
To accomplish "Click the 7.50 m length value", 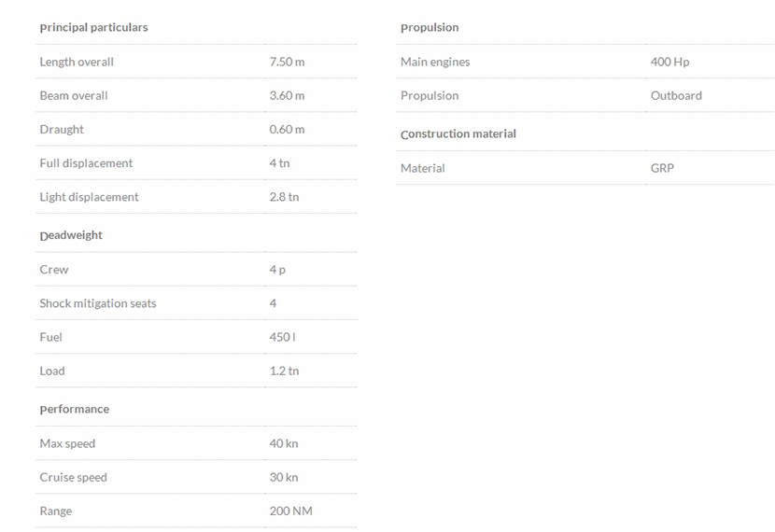I will 287,62.
